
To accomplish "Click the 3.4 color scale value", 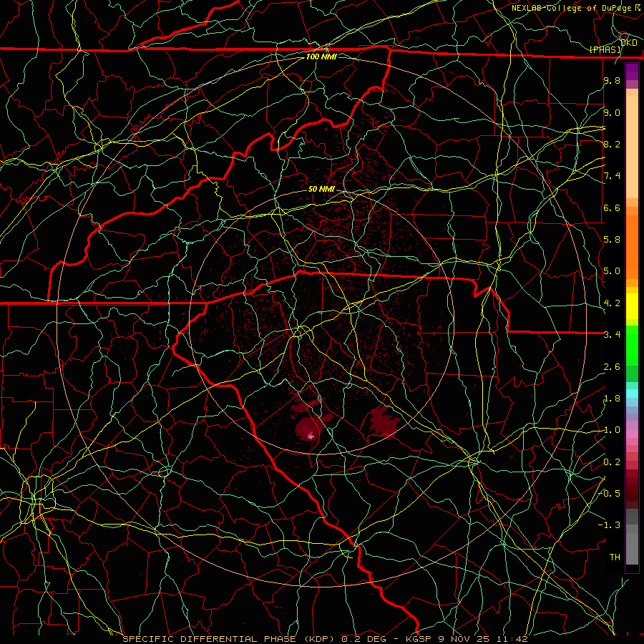I will pos(612,335).
